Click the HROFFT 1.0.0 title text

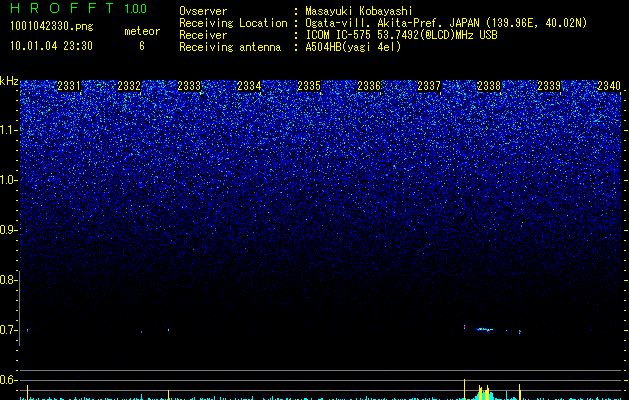(x=79, y=8)
